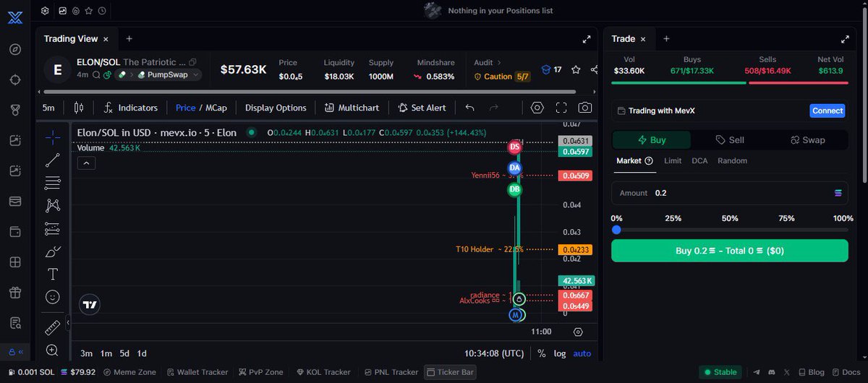The height and width of the screenshot is (383, 868).
Task: Take a chart snapshot with camera icon
Action: pyautogui.click(x=585, y=108)
